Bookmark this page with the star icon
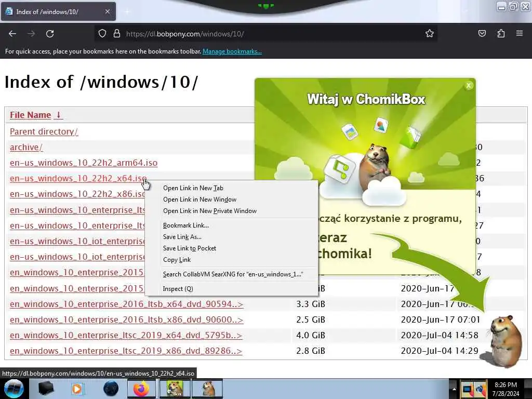The image size is (532, 399). (430, 34)
